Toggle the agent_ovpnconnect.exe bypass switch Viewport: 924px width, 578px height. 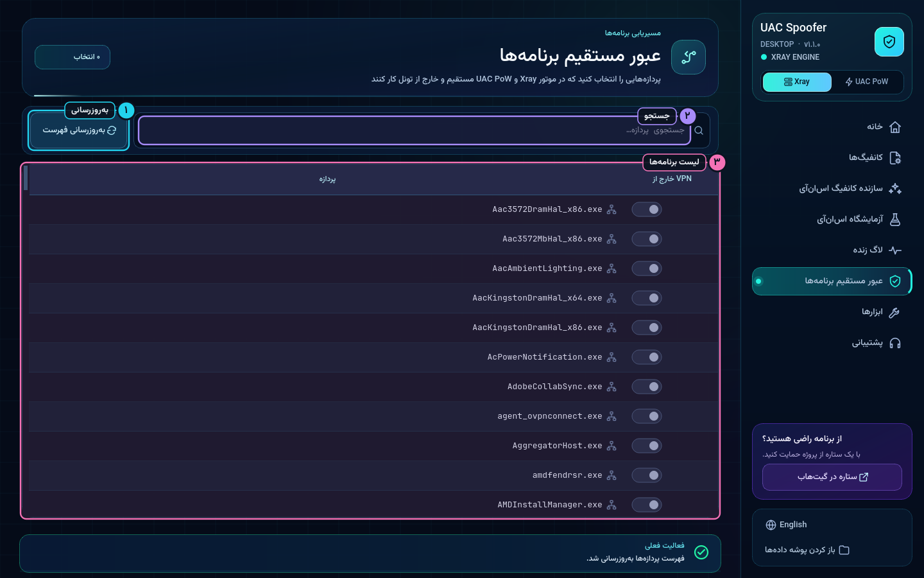(647, 416)
